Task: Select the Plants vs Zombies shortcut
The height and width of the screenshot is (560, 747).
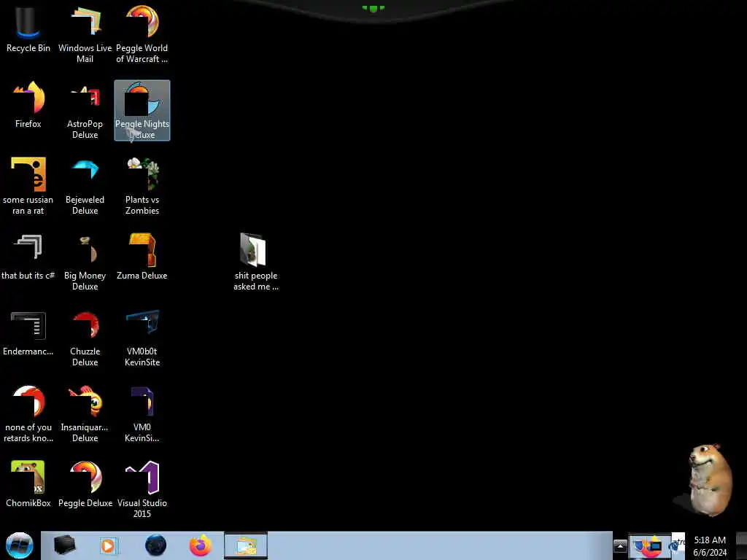Action: tap(142, 186)
